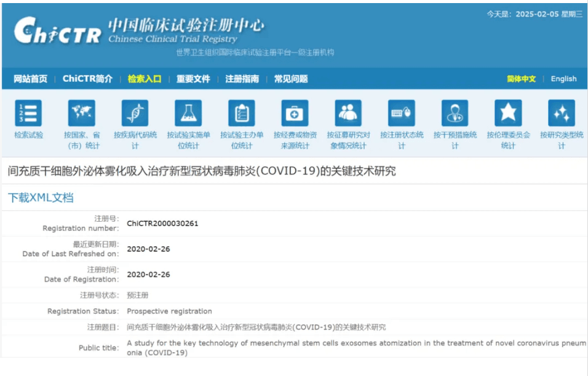This screenshot has height=376, width=588.
Task: Select the flask implementing unit icon
Action: coord(188,114)
